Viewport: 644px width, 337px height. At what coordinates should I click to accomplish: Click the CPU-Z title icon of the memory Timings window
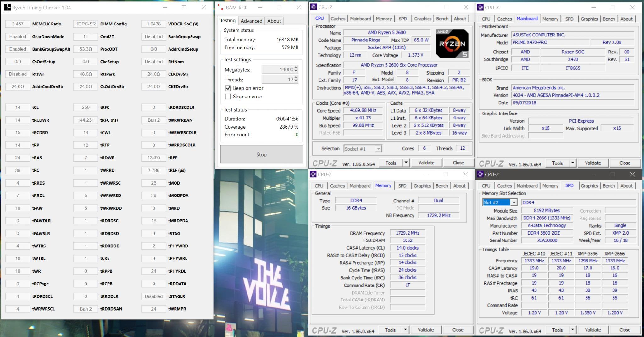point(313,174)
